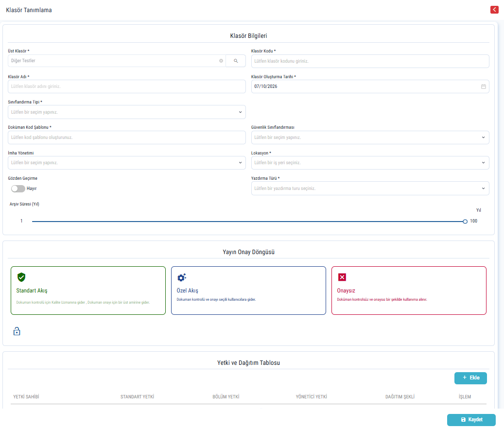
Task: Click the search icon in Üst Klasör field
Action: point(236,61)
